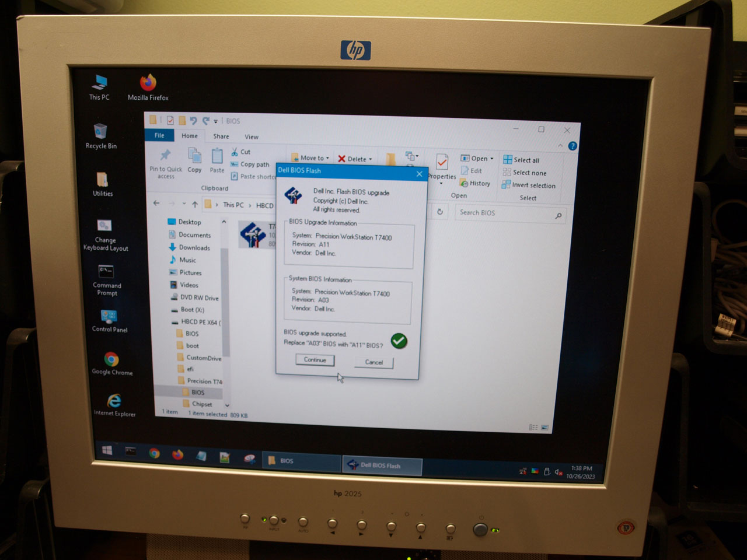Open Properties from the Explorer ribbon
This screenshot has height=560, width=747.
[442, 168]
